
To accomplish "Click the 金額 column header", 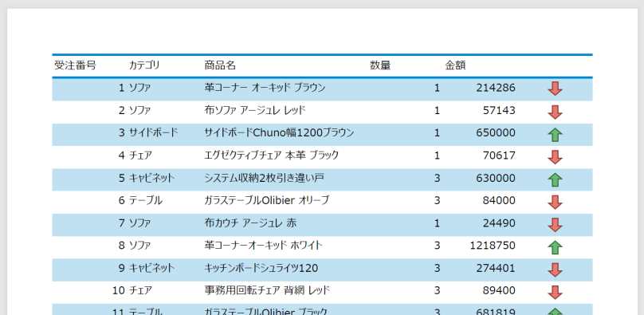I will [455, 65].
